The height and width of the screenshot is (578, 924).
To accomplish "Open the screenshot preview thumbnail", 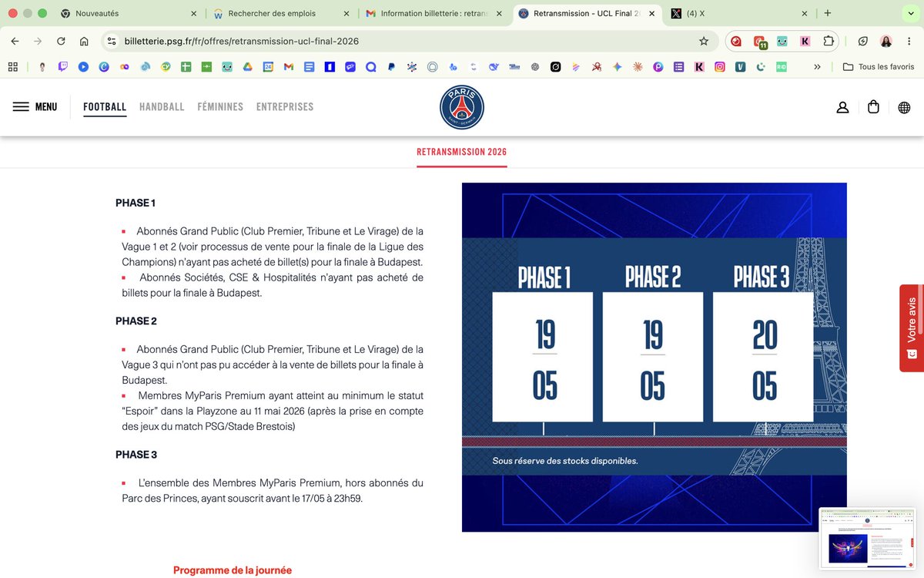I will (x=867, y=538).
